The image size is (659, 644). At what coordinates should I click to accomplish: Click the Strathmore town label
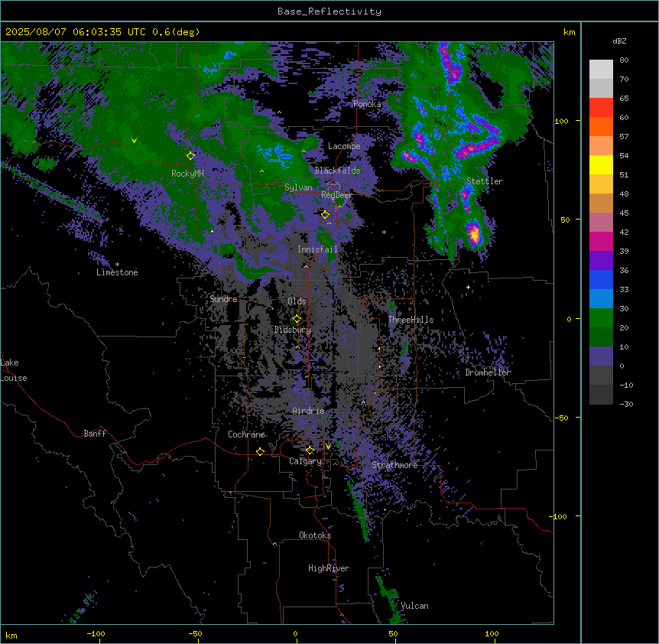394,465
